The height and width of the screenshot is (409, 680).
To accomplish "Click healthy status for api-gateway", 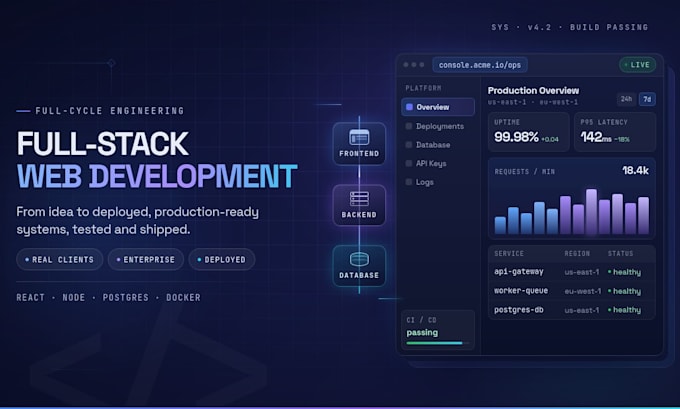I will (624, 272).
